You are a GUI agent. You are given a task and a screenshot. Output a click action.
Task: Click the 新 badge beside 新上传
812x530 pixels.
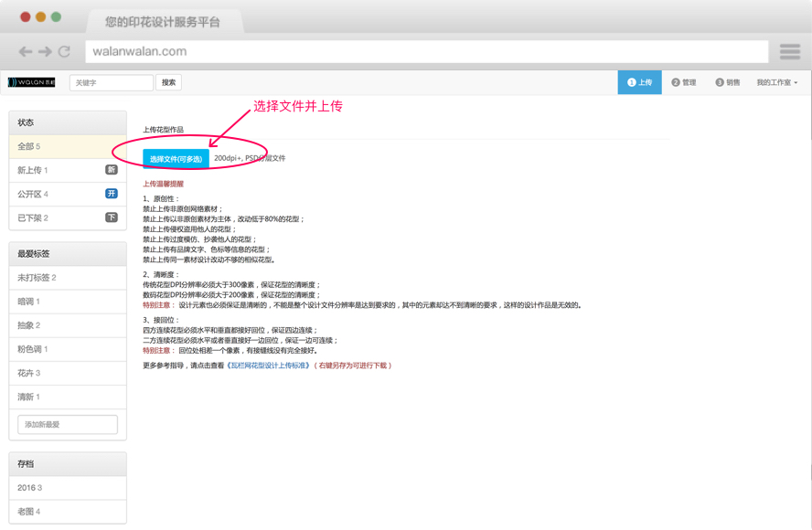(x=112, y=170)
